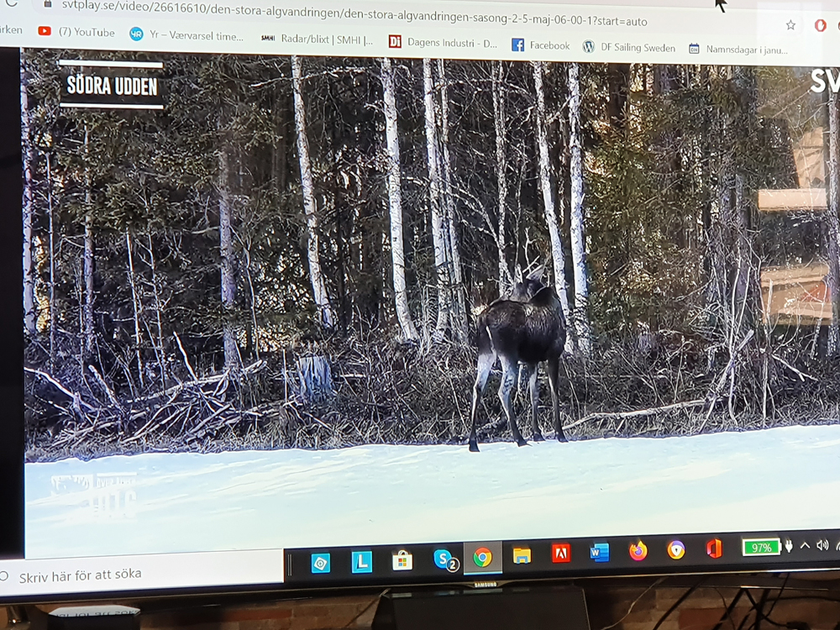Open the YouTube bookmark
Viewport: 840px width, 630px height.
tap(76, 32)
